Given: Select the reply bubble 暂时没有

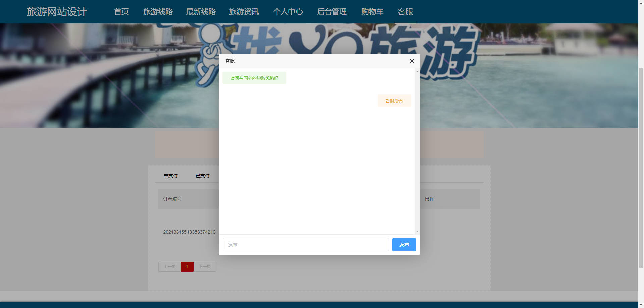Looking at the screenshot, I should click(394, 101).
